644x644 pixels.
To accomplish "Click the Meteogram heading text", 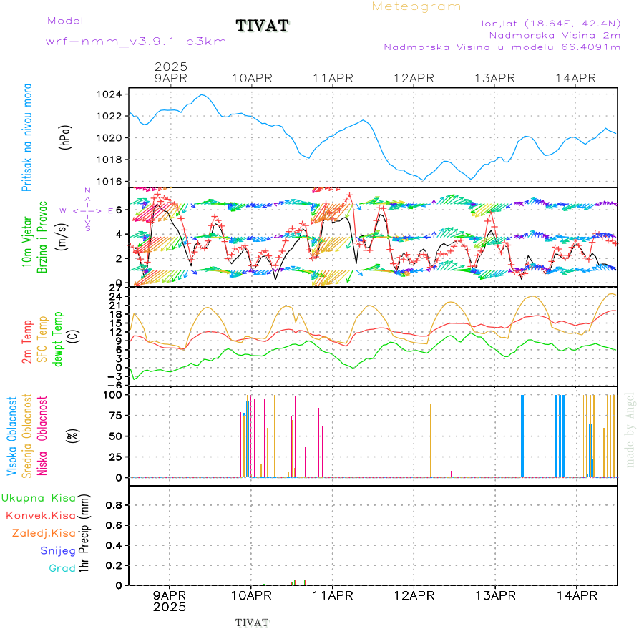I will [x=416, y=6].
